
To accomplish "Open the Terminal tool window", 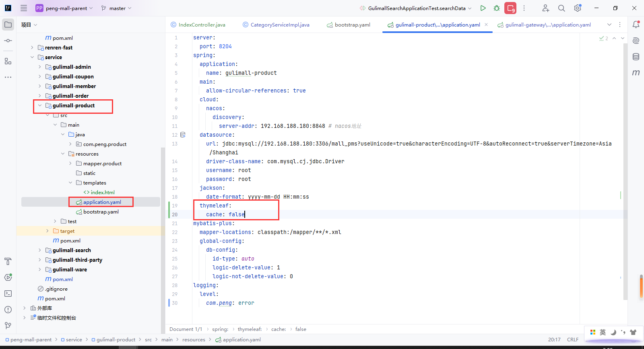I will (8, 294).
